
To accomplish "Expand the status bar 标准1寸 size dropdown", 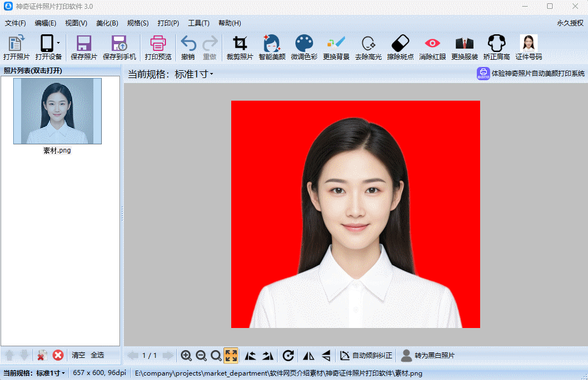I will [x=51, y=373].
